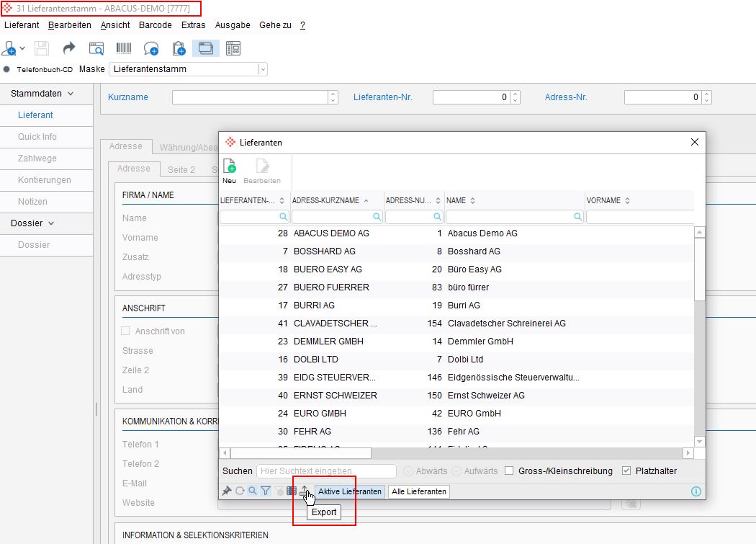
Task: Open the question mark help menu
Action: coord(303,25)
